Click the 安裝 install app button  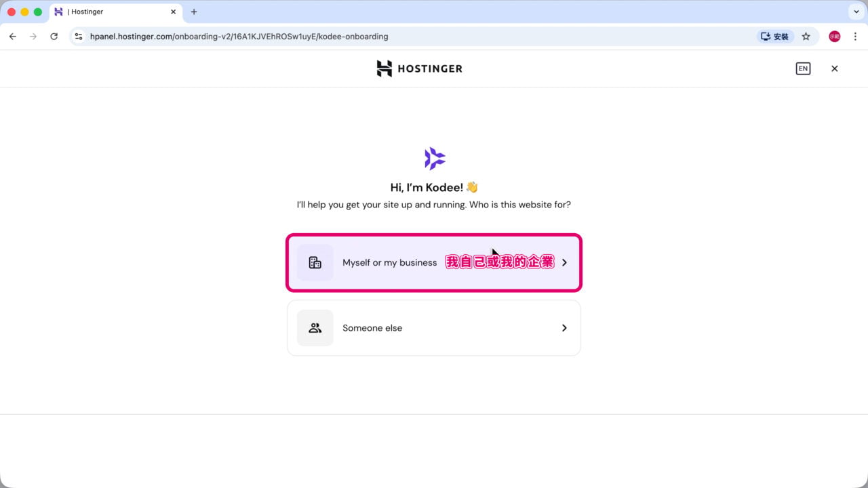click(775, 37)
